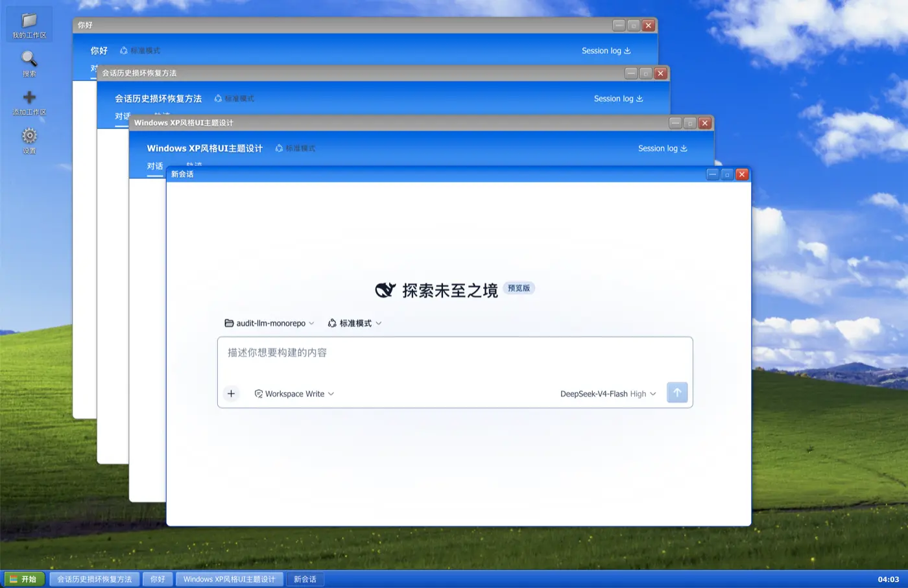Click the 开始 start button
Screen dimensions: 908x588
tap(24, 579)
